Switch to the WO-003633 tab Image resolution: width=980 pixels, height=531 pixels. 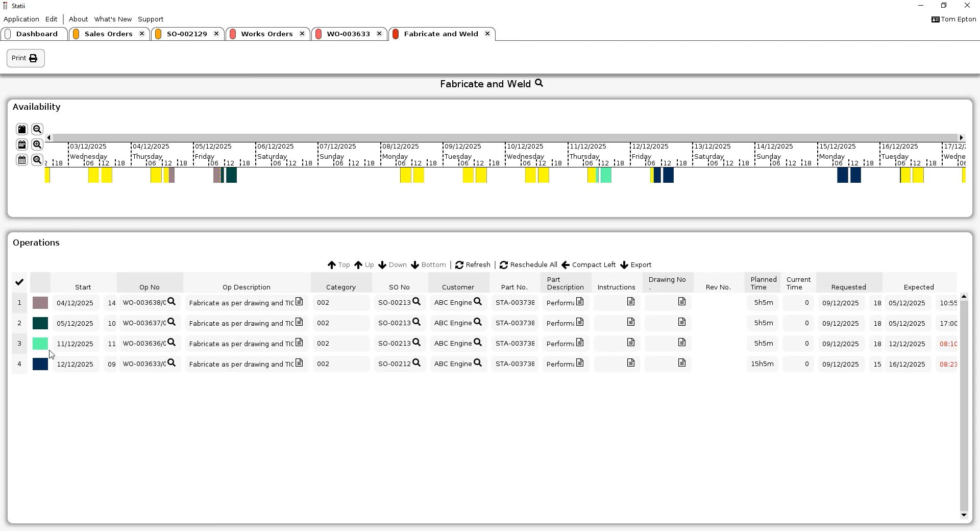tap(348, 34)
